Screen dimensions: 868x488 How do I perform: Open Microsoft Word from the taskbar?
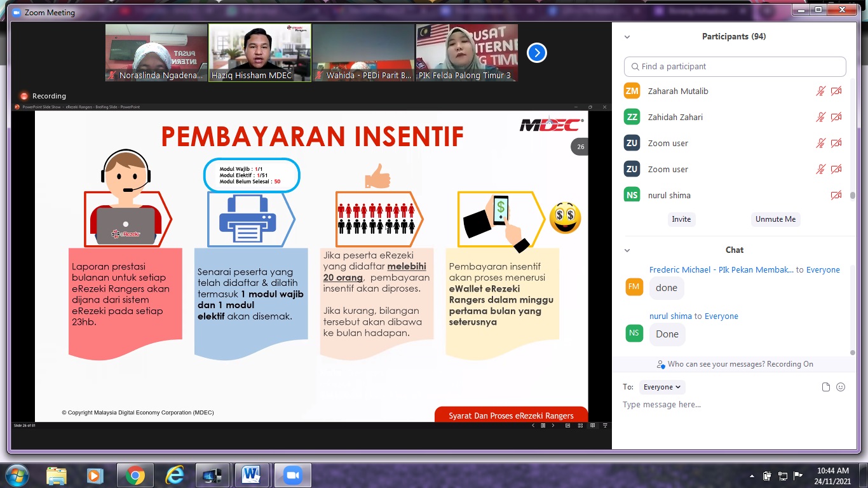pos(251,475)
